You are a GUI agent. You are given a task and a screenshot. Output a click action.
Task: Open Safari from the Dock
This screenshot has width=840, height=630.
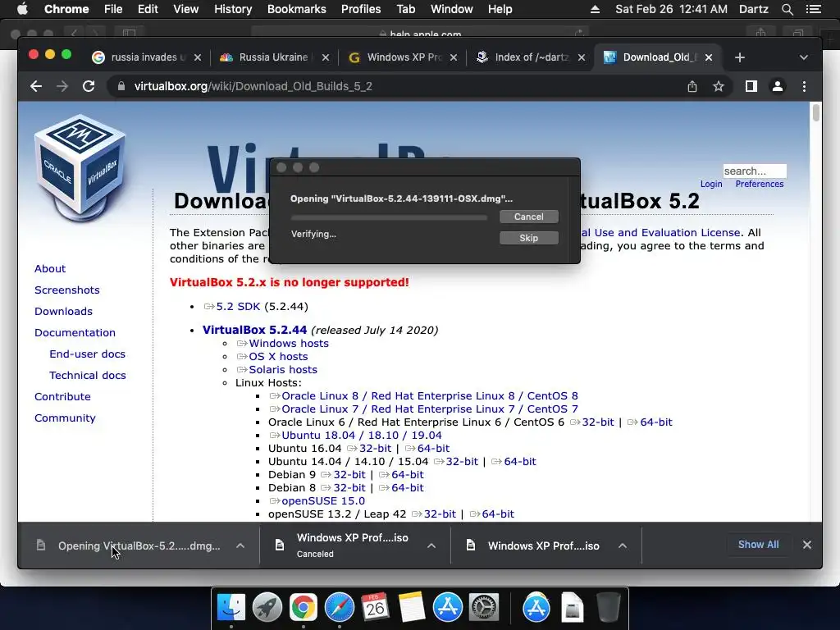[x=339, y=608]
